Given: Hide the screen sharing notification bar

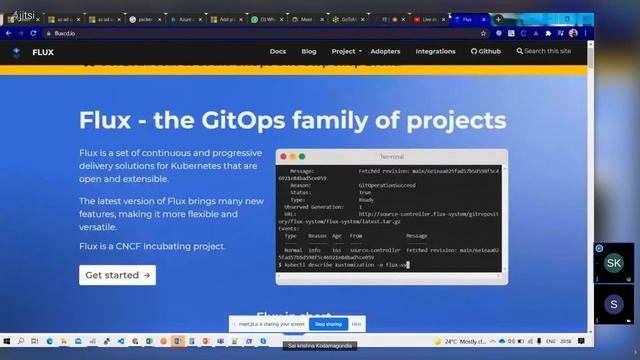Looking at the screenshot, I should pos(356,324).
